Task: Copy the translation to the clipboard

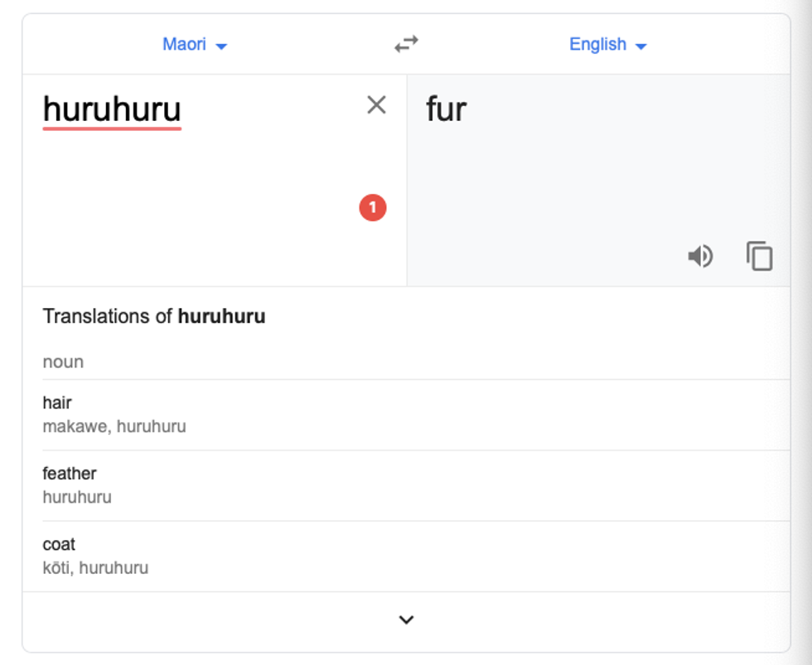Action: pyautogui.click(x=759, y=257)
